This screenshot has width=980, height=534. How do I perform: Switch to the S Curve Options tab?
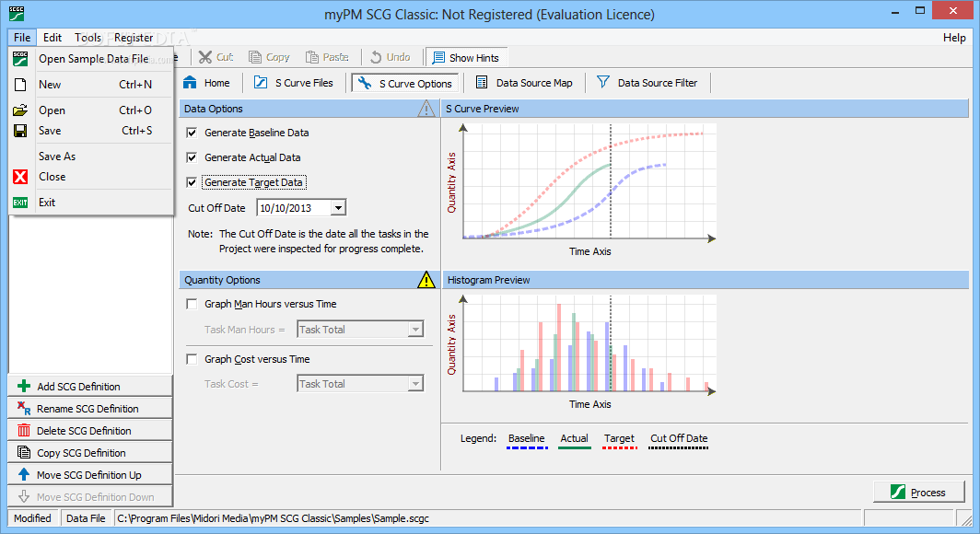pos(405,83)
